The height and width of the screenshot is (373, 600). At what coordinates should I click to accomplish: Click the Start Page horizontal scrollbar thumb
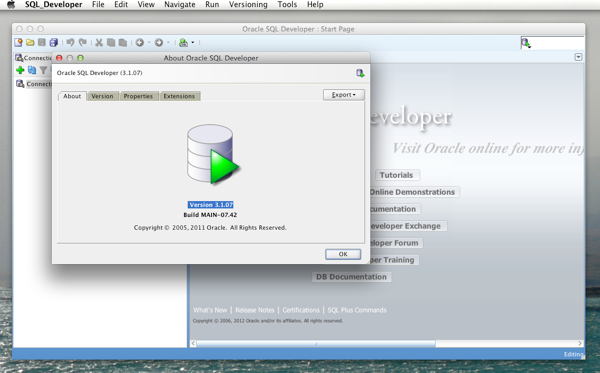(316, 344)
